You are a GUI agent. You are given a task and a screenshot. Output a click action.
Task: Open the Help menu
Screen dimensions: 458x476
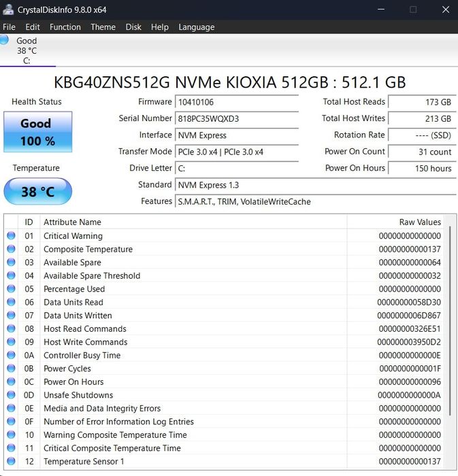(160, 27)
